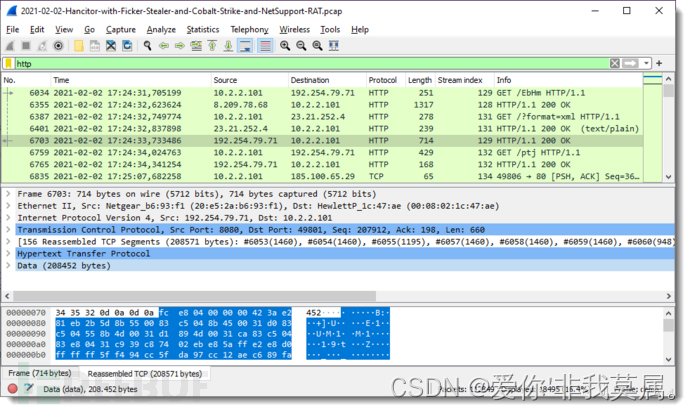This screenshot has height=411, width=690.
Task: Click inside the http display filter field
Action: click(312, 64)
